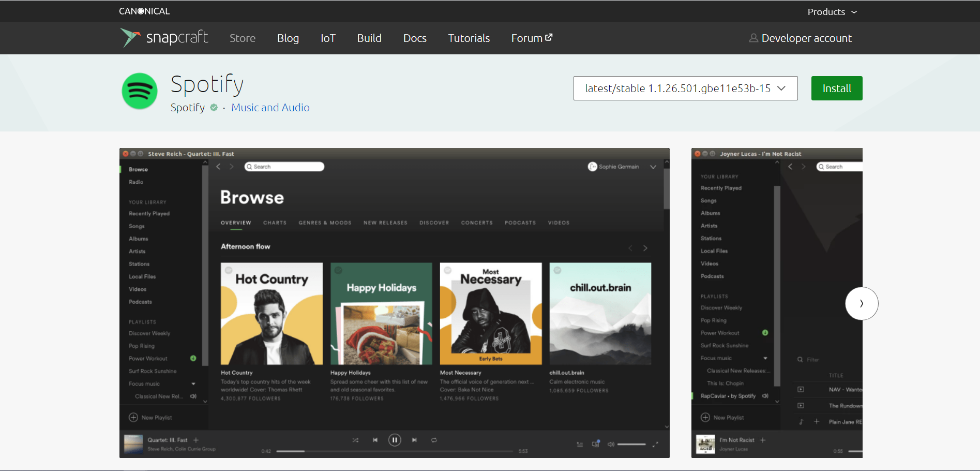
Task: Navigate to Tutorials
Action: click(469, 38)
